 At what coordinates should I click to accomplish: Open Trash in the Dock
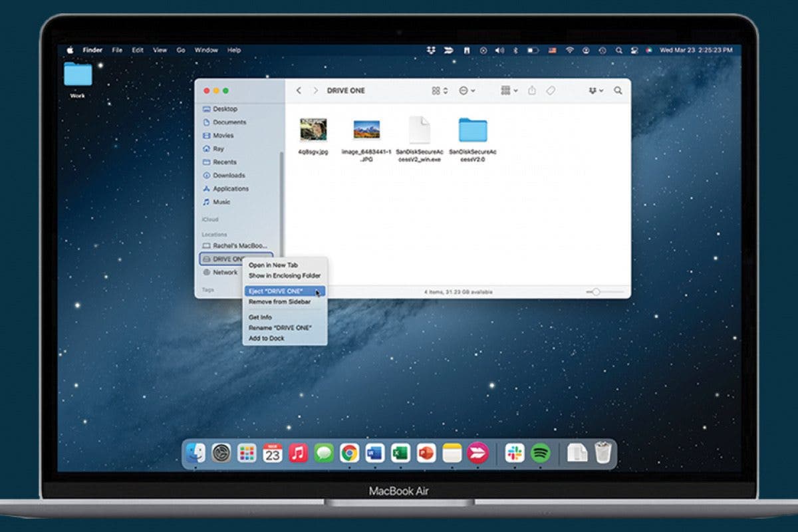(x=602, y=454)
